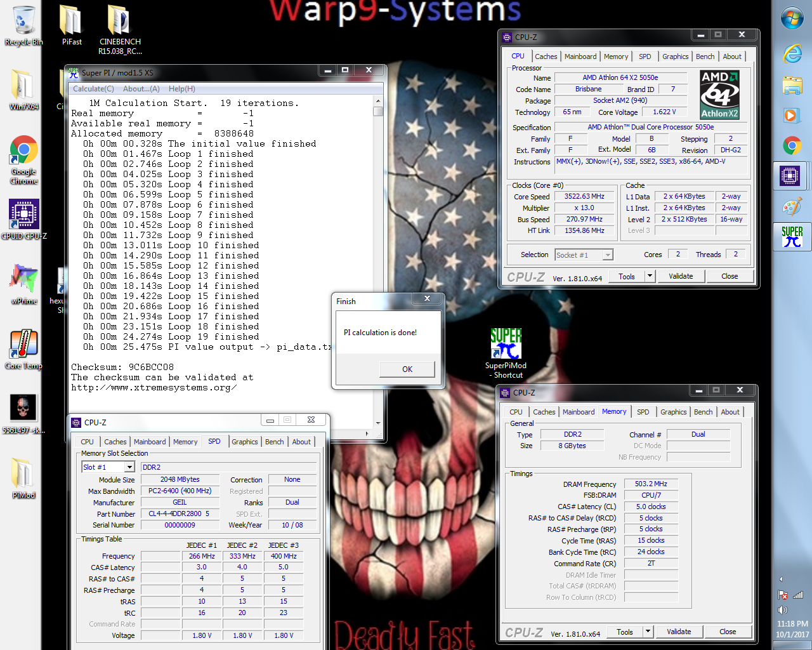Click Super PI vertical scrollbar down arrow
This screenshot has height=650, width=812.
click(378, 423)
